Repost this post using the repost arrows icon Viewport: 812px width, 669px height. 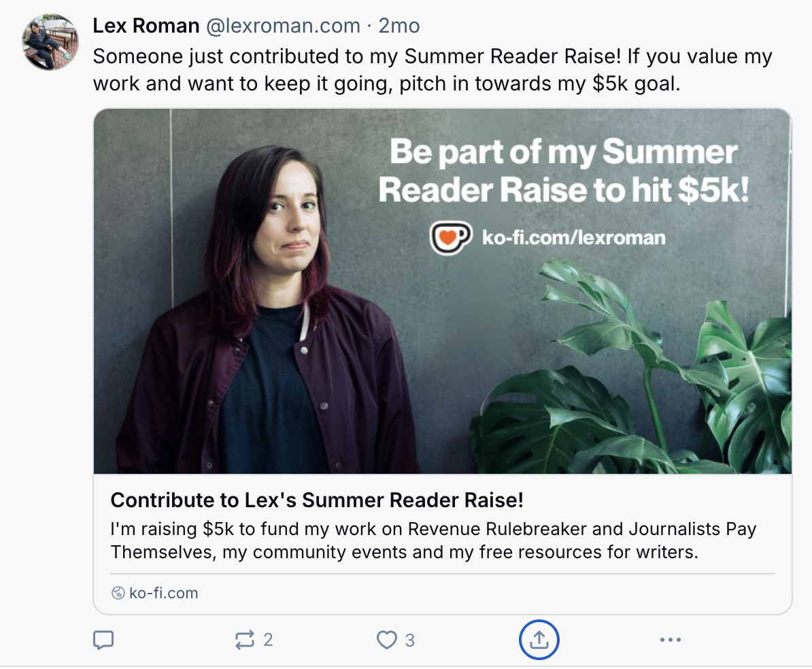click(244, 640)
